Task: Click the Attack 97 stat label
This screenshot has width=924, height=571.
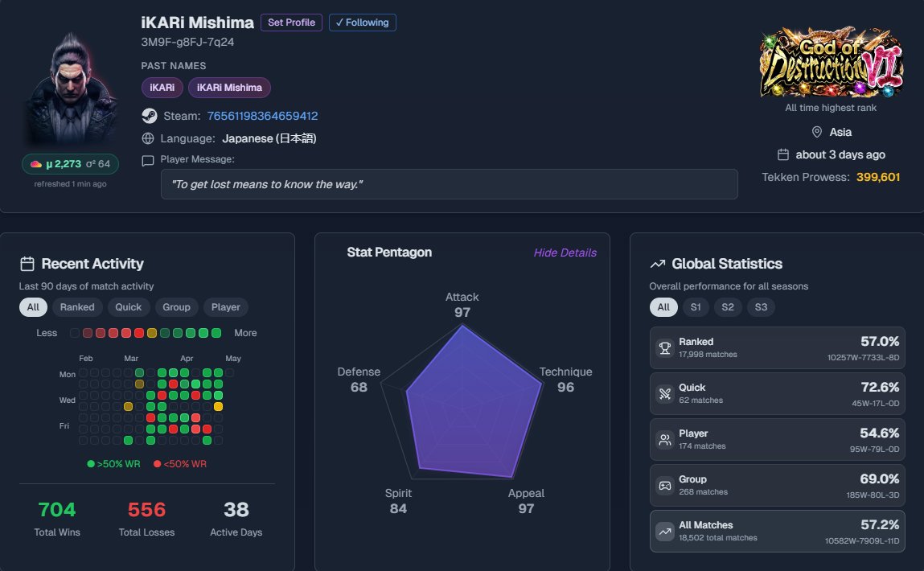Action: tap(462, 305)
